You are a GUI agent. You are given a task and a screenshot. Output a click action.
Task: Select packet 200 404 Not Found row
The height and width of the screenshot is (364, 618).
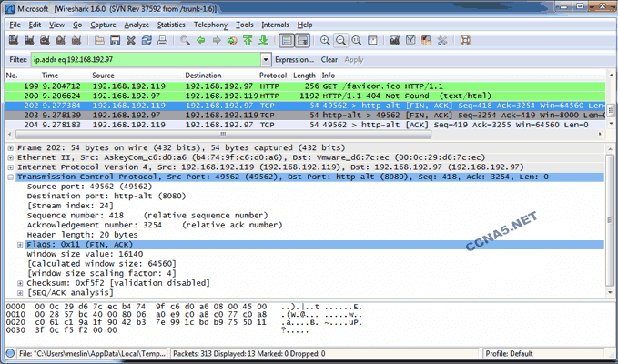(x=305, y=96)
